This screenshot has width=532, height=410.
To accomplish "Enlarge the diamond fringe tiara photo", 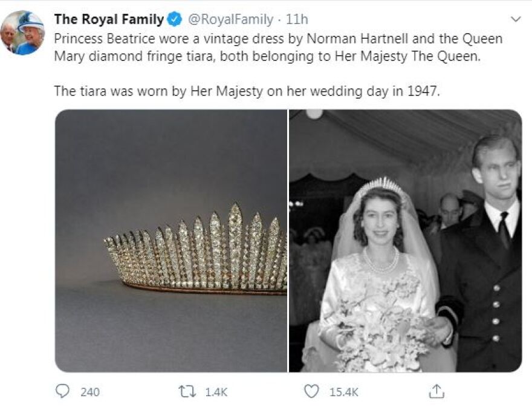I will [x=171, y=241].
